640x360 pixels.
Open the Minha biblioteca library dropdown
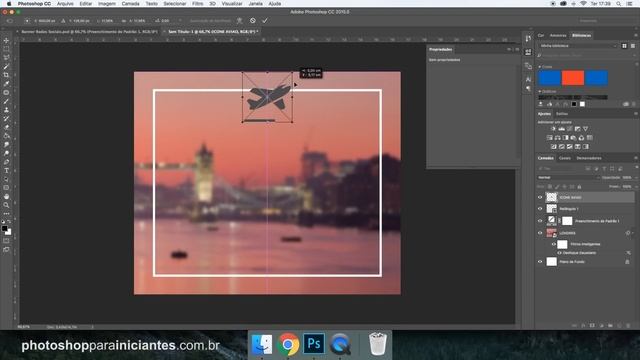coord(577,46)
